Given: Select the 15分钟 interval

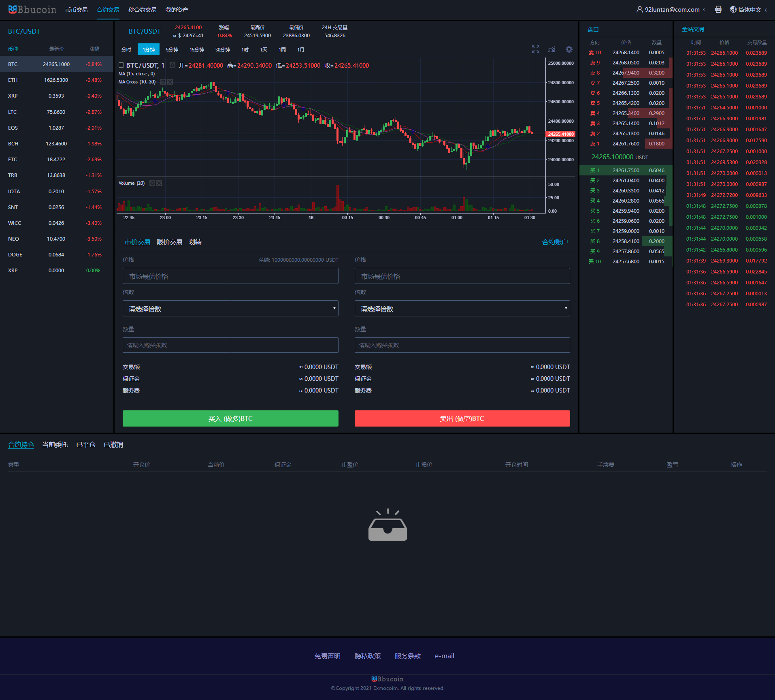Looking at the screenshot, I should pyautogui.click(x=197, y=49).
